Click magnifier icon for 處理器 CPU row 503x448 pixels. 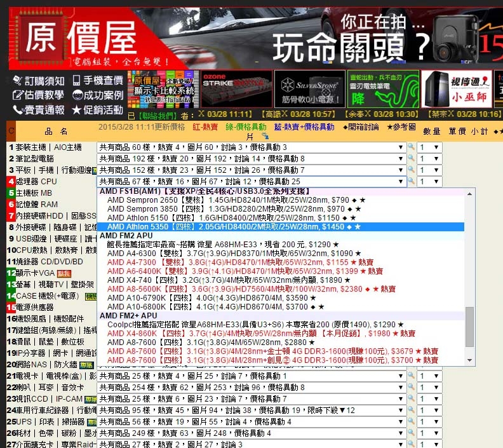click(x=411, y=181)
